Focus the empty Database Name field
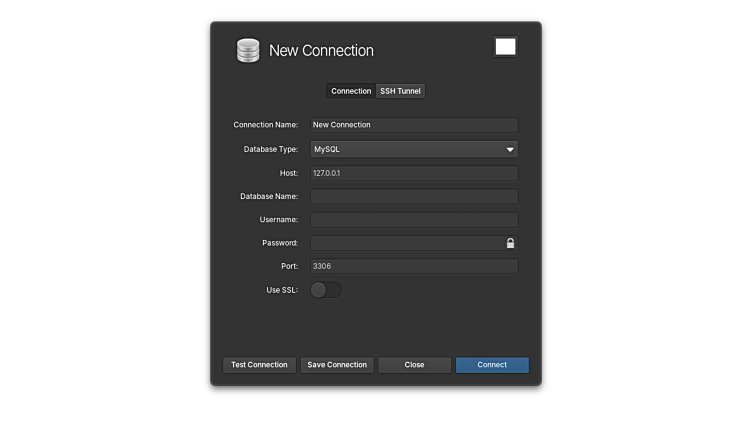 pos(413,197)
